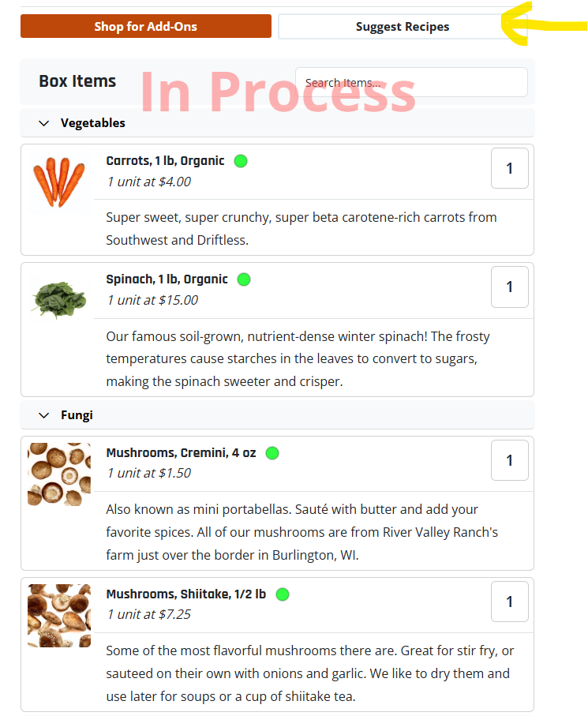The height and width of the screenshot is (716, 588).
Task: Click the Vegetables category header
Action: point(277,123)
